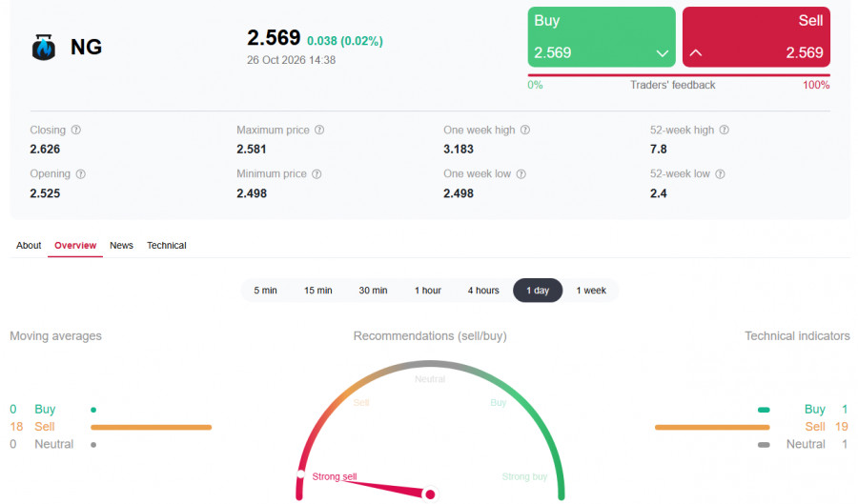Select the 30 min timeframe
The width and height of the screenshot is (858, 504).
coord(373,291)
